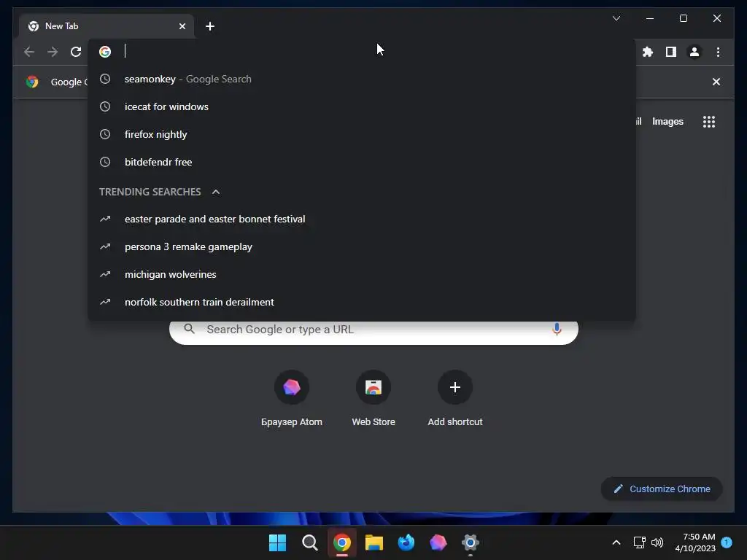Open the profile avatar menu
The image size is (747, 560).
tap(694, 52)
